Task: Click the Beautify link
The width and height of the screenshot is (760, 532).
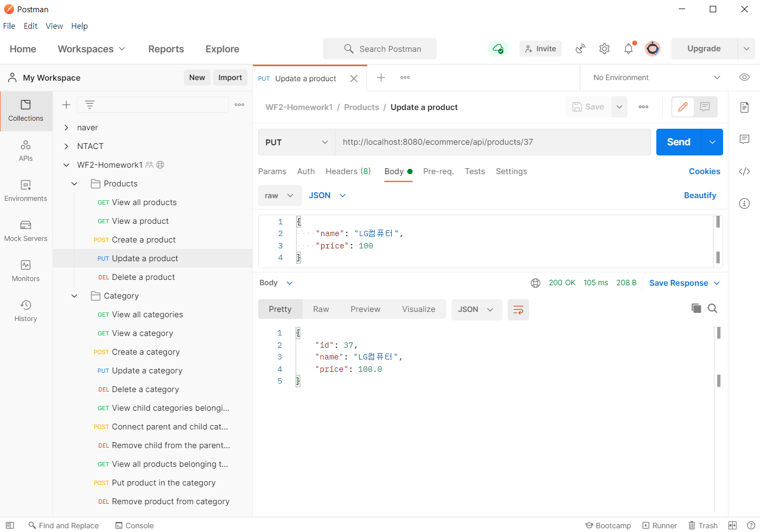Action: 700,195
